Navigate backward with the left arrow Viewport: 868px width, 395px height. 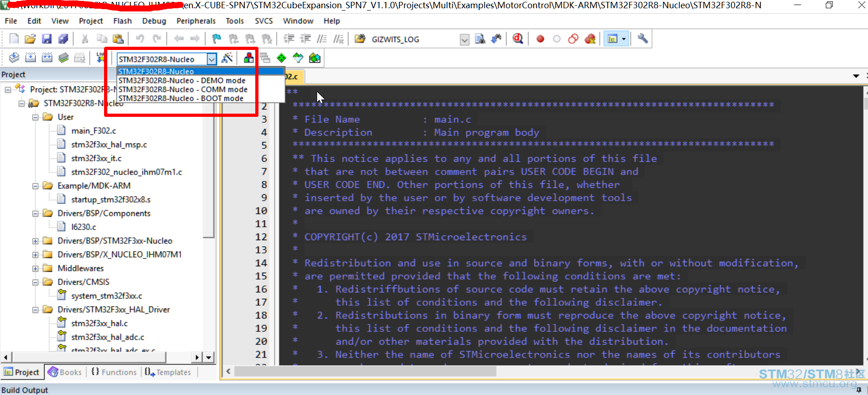click(x=179, y=39)
